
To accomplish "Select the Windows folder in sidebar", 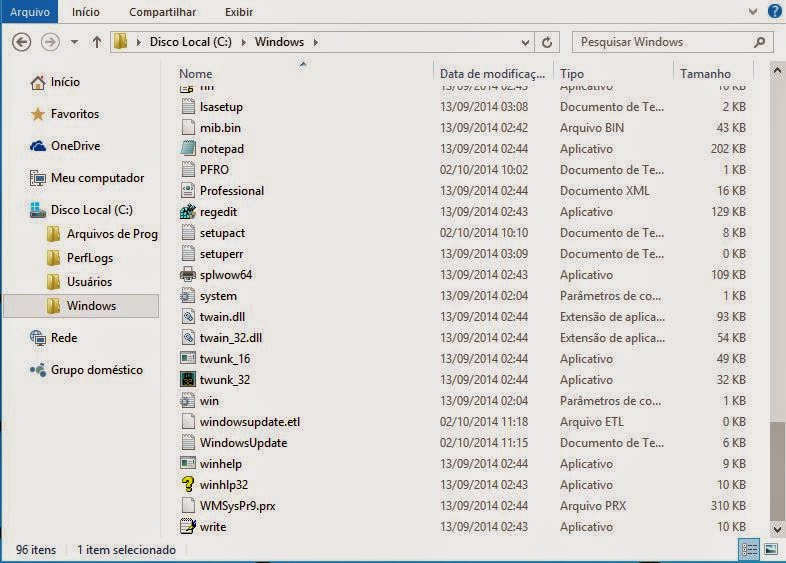I will coord(81,306).
